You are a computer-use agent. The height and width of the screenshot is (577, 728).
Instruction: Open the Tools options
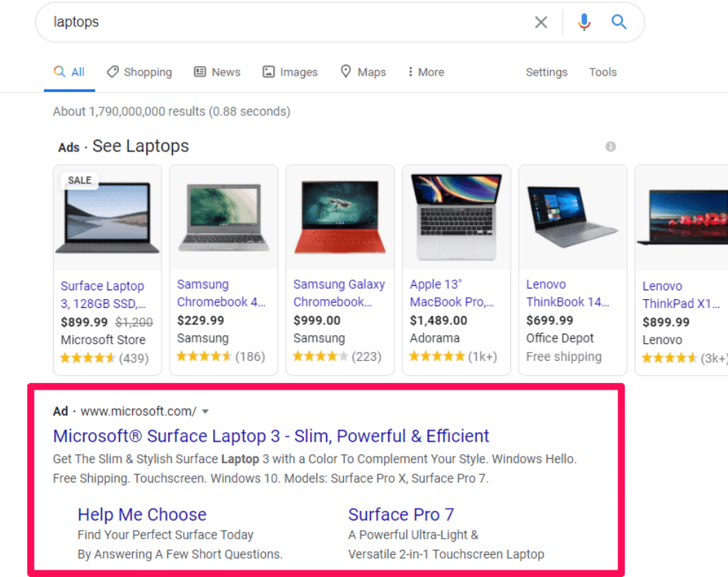coord(602,72)
